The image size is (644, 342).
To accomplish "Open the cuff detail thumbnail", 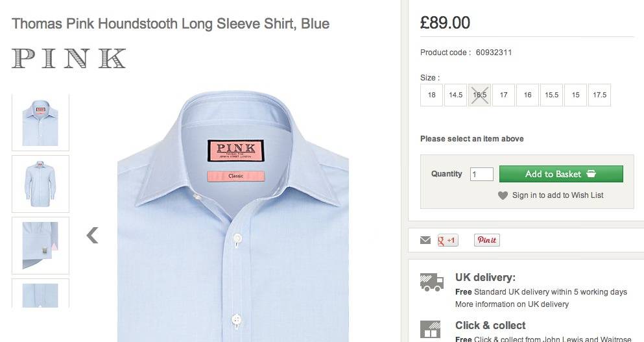I will click(x=40, y=245).
